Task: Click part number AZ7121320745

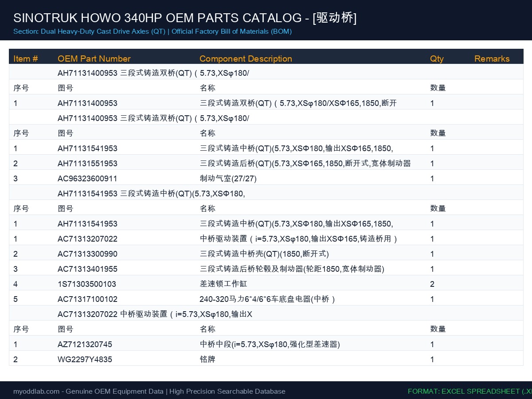Action: (85, 344)
